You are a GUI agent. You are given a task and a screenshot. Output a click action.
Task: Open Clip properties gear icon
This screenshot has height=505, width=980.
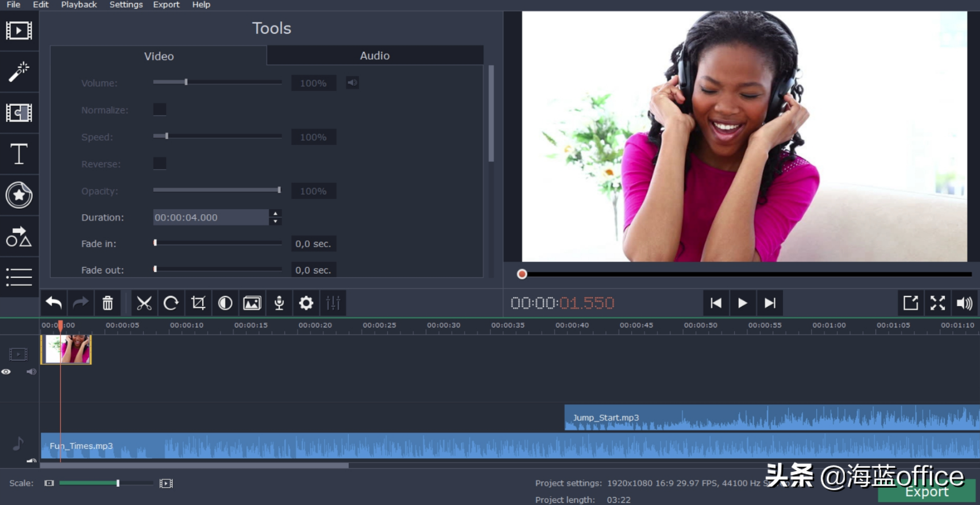point(306,303)
